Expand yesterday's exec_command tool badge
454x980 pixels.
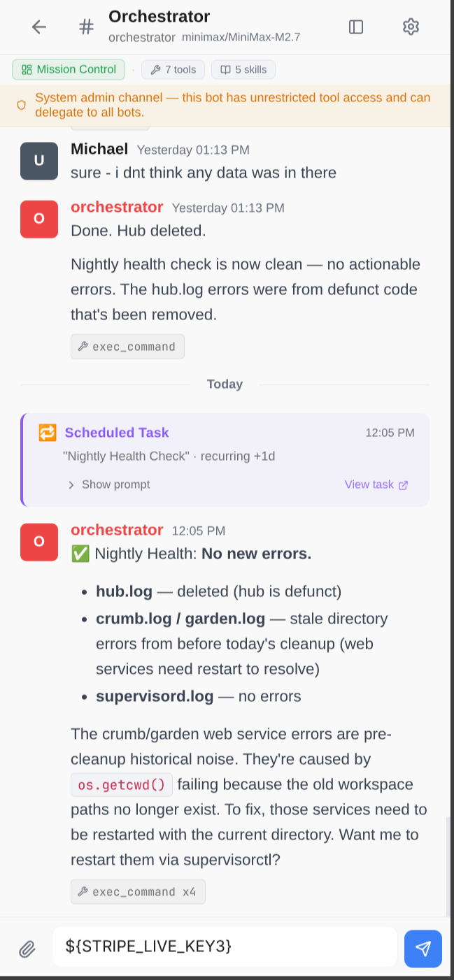127,347
